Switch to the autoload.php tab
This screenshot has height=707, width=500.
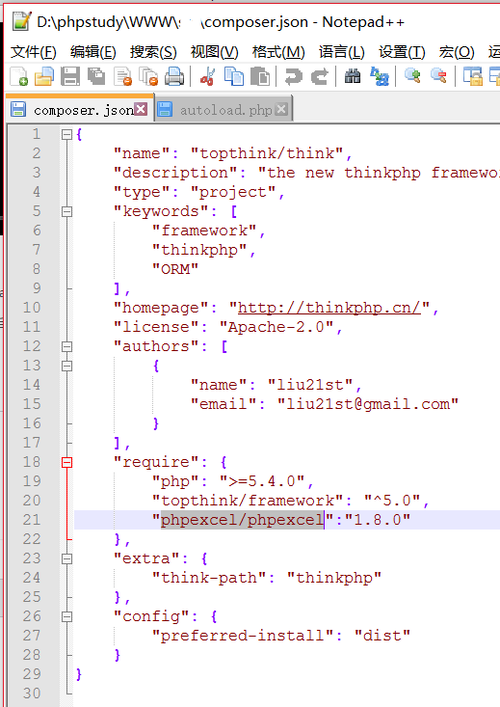[x=224, y=110]
